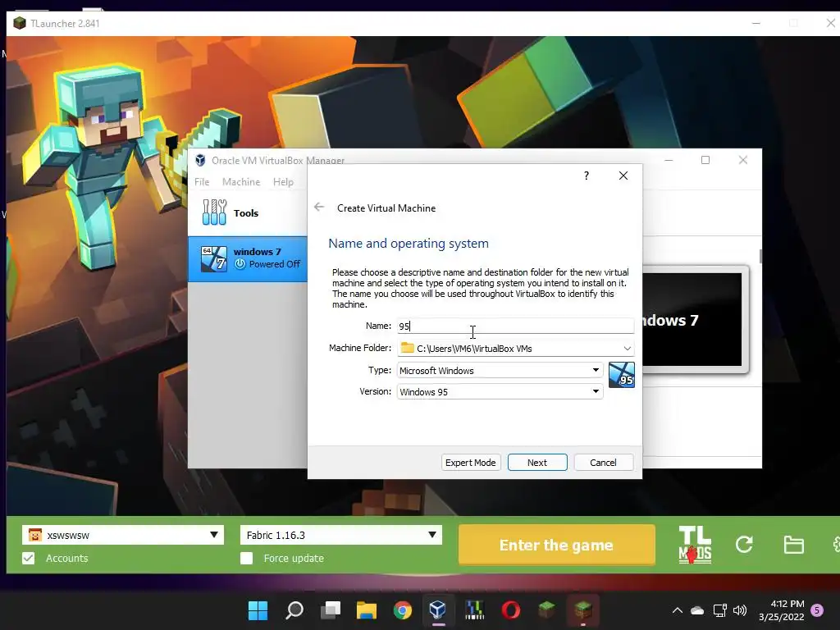Open the Windows Start menu

258,610
